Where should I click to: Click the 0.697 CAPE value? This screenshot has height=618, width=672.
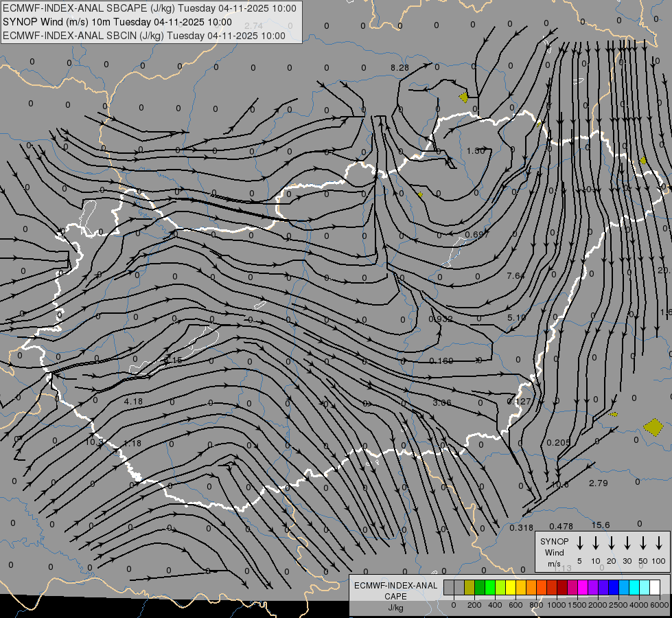tap(476, 235)
